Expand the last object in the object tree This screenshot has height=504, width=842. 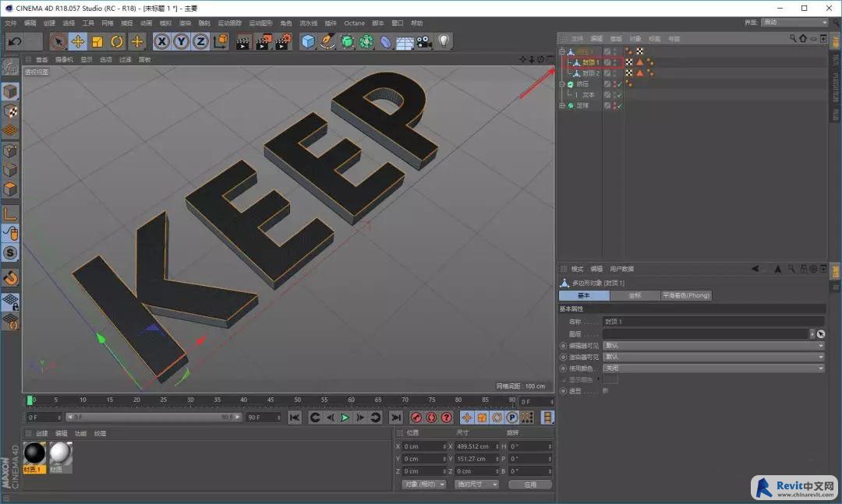(x=562, y=106)
